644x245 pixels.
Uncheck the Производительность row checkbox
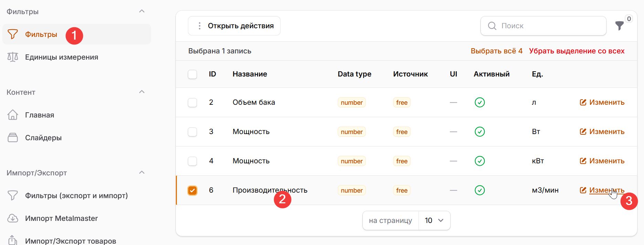(192, 190)
